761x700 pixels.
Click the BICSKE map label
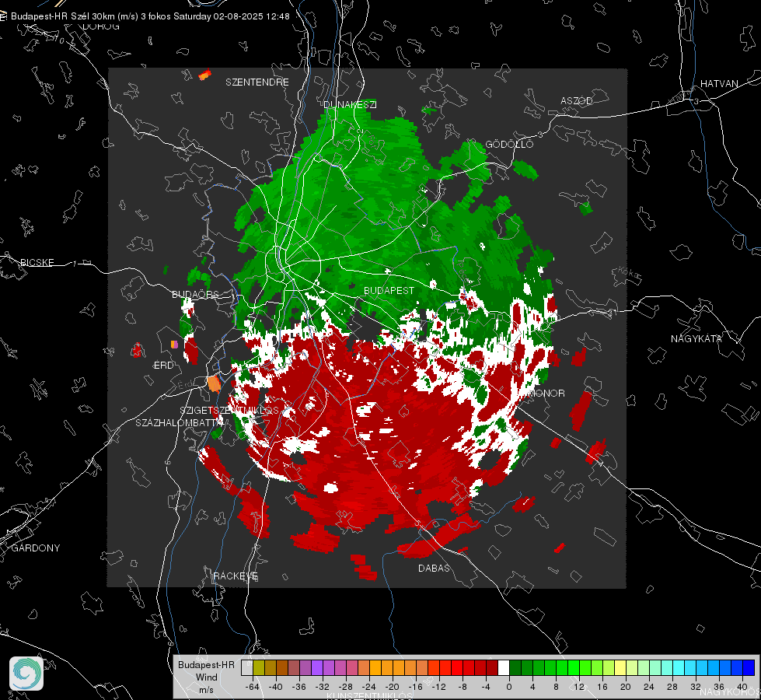point(37,262)
